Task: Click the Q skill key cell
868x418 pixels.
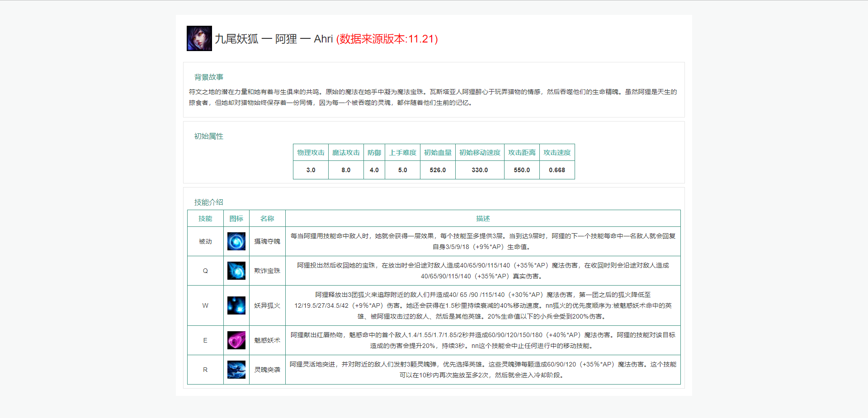Action: coord(205,271)
